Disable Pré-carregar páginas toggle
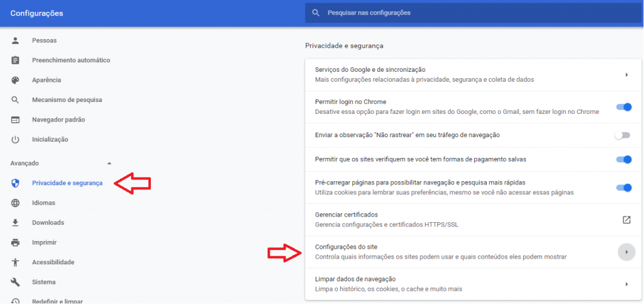 pyautogui.click(x=623, y=188)
